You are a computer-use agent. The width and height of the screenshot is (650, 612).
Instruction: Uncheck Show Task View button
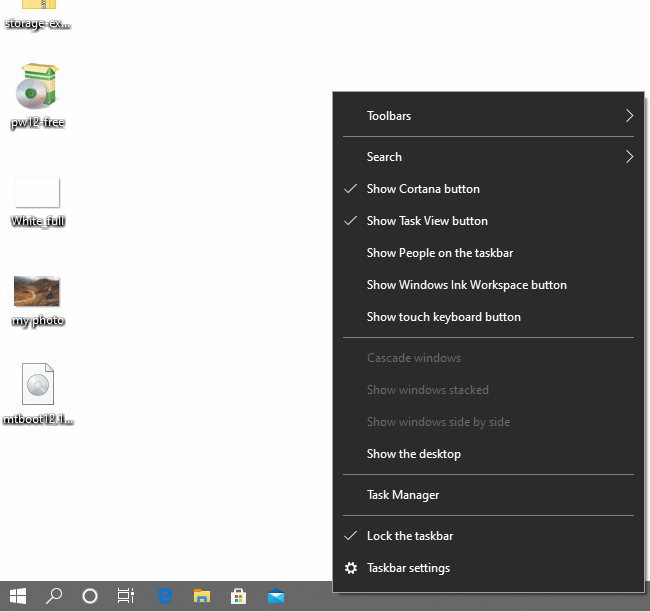[x=427, y=221]
